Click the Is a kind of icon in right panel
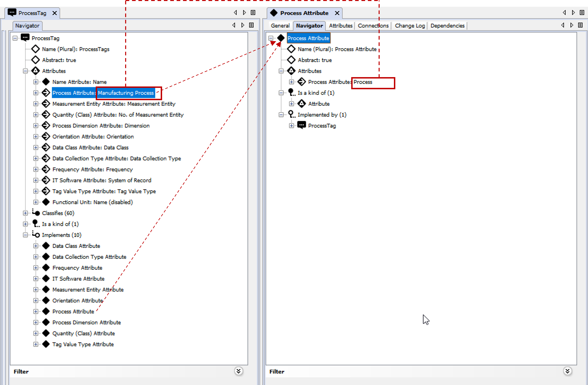Screen dimensions: 588x385 [x=292, y=93]
